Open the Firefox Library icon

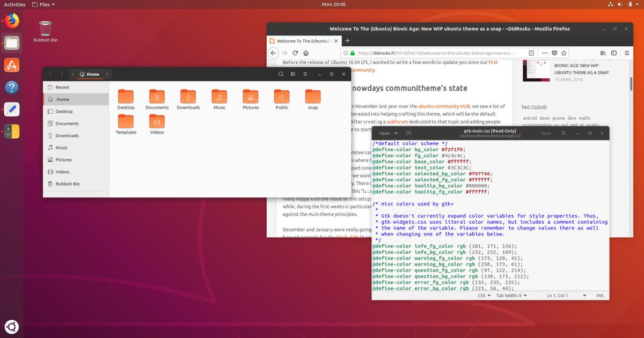[x=603, y=53]
